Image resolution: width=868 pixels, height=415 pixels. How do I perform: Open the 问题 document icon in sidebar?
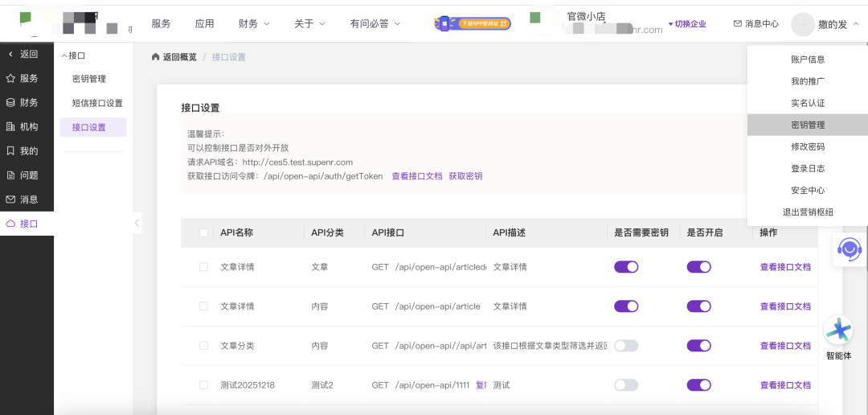[x=10, y=175]
